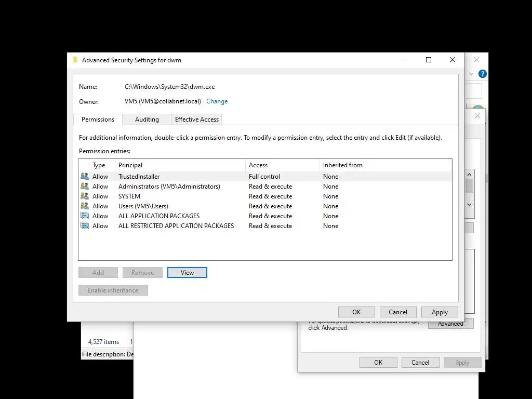Click the None cell in TrustedInstaller row
Viewport: 532px width, 399px height.
tap(330, 177)
